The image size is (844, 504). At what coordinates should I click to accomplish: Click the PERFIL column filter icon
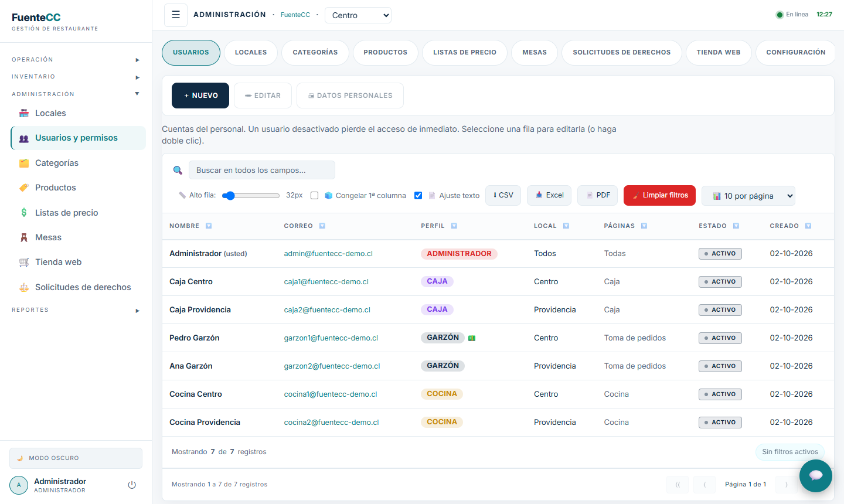coord(454,226)
